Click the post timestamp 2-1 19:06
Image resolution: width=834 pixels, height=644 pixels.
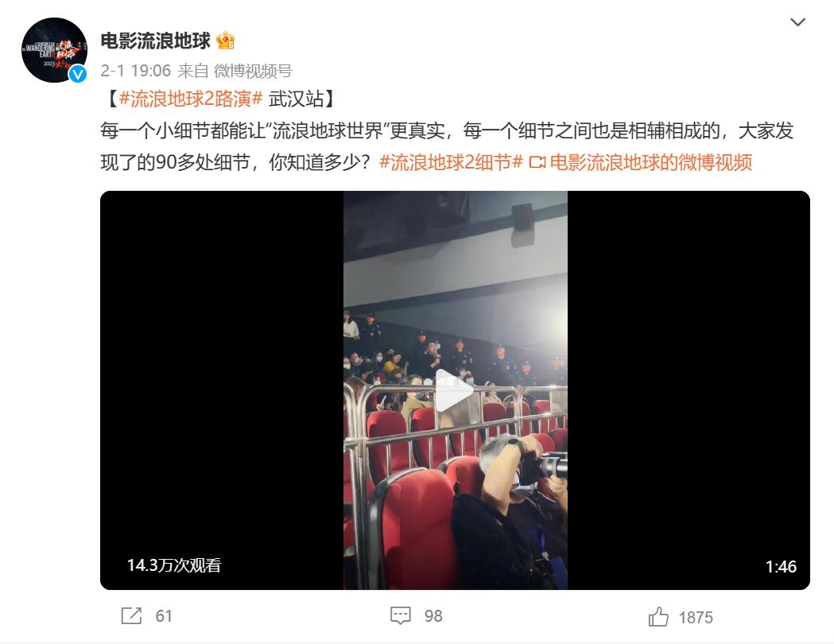tap(136, 71)
